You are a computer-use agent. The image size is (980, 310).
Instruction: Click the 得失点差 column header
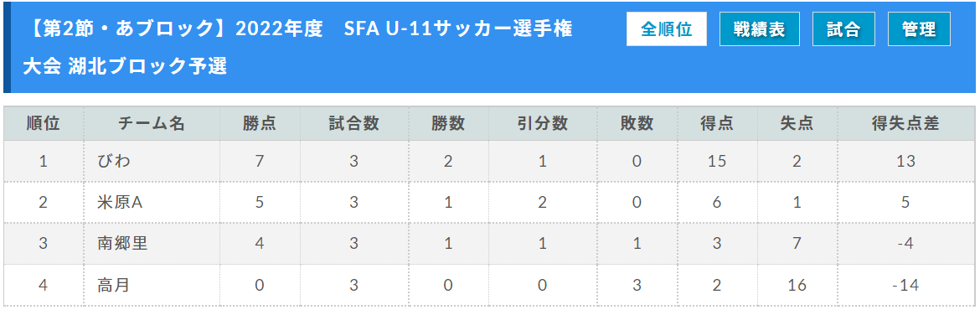pos(905,124)
